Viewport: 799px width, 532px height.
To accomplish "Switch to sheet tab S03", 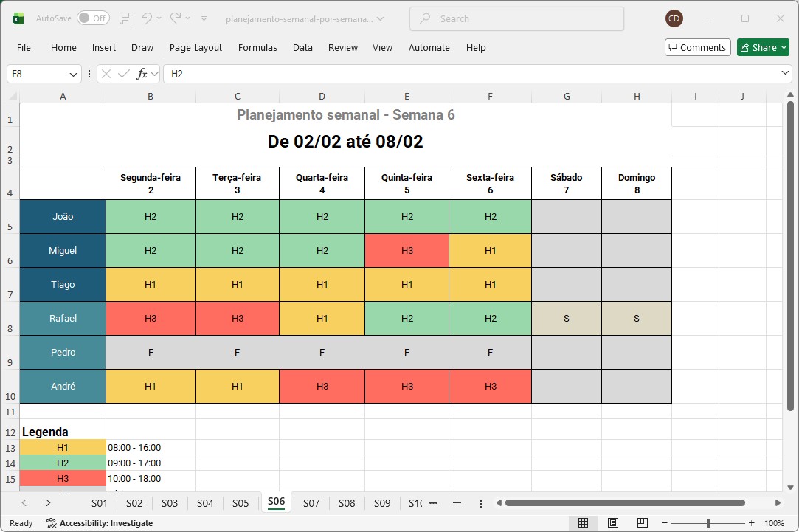I will (x=170, y=503).
